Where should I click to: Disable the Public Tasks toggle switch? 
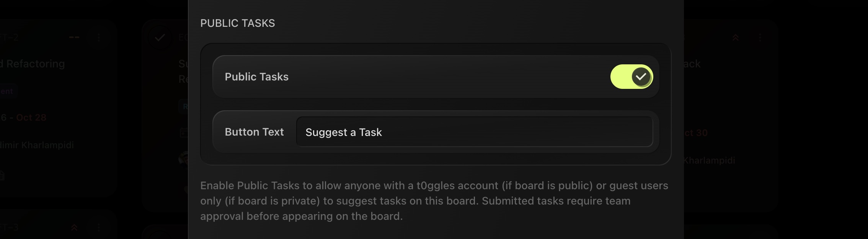[631, 77]
